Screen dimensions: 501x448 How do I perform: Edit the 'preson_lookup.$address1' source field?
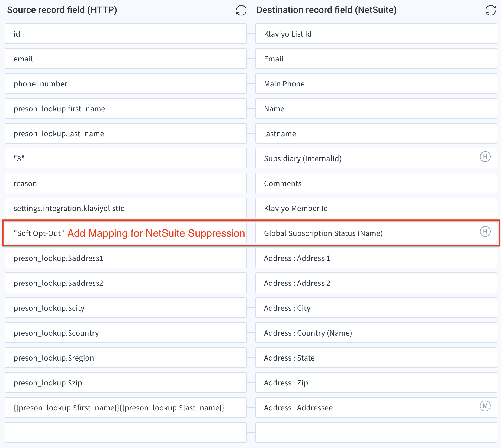coord(126,258)
